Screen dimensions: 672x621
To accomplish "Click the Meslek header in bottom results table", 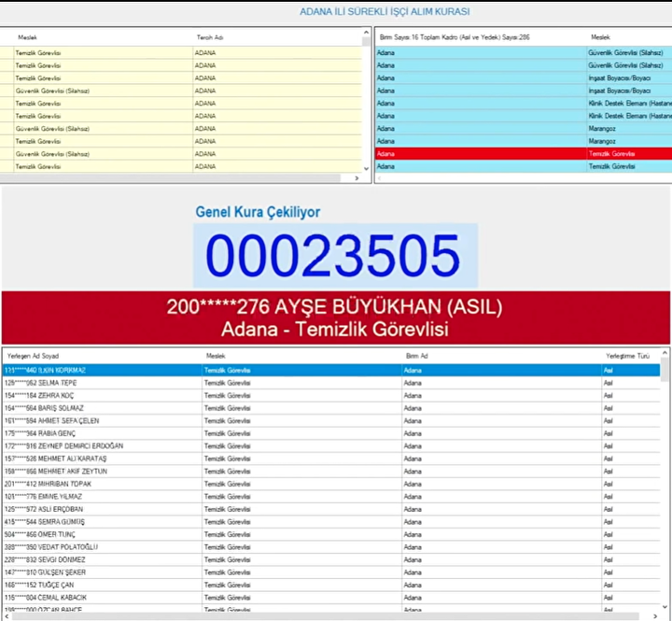I will [x=216, y=356].
